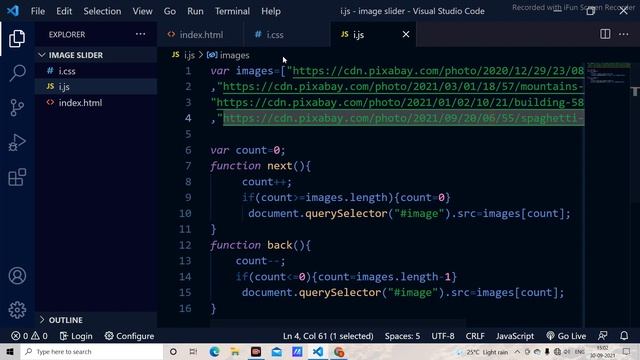The height and width of the screenshot is (360, 640).
Task: Show errors and warnings in status bar
Action: point(29,336)
